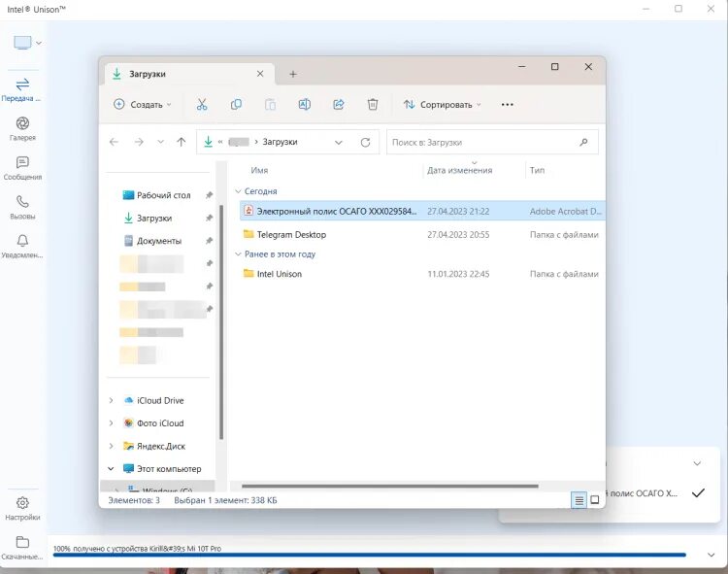Screen dimensions: 728x574
Task: Click the Copy icon in Explorer toolbar
Action: [x=236, y=105]
